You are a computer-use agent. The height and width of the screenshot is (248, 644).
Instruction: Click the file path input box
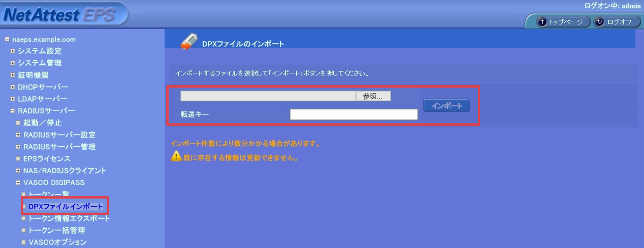[x=268, y=96]
